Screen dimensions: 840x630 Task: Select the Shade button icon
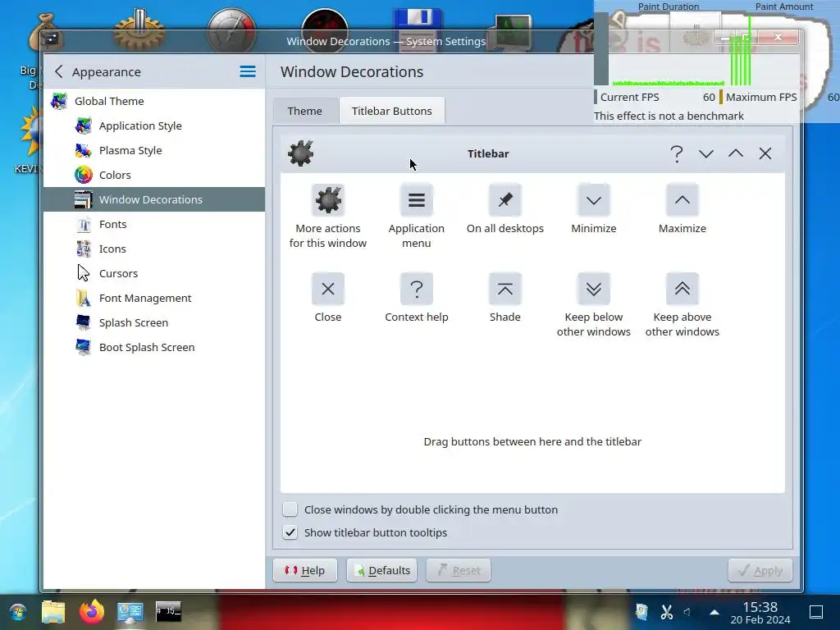504,289
